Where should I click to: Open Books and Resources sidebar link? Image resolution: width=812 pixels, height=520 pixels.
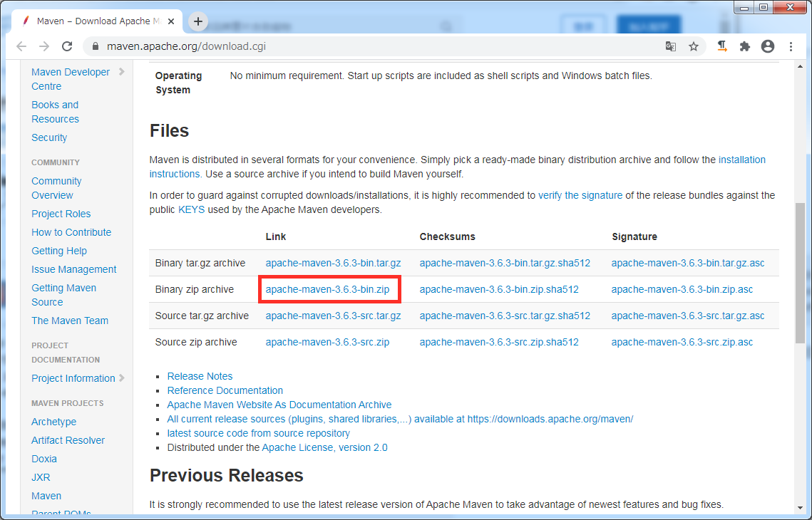coord(55,112)
